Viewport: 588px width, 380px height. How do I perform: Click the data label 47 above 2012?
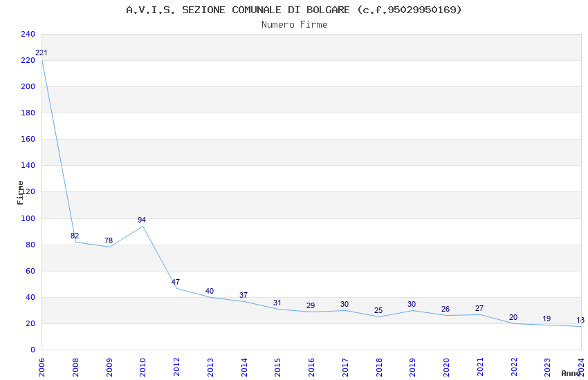click(x=176, y=283)
